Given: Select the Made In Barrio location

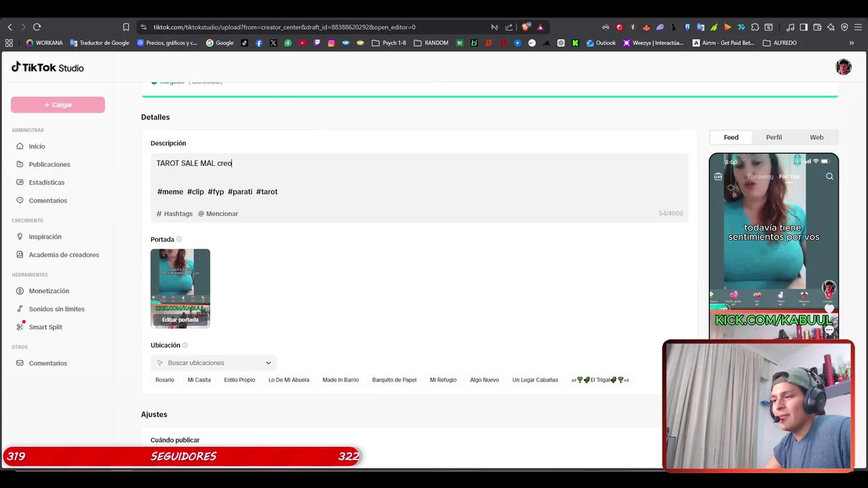Looking at the screenshot, I should pyautogui.click(x=340, y=380).
